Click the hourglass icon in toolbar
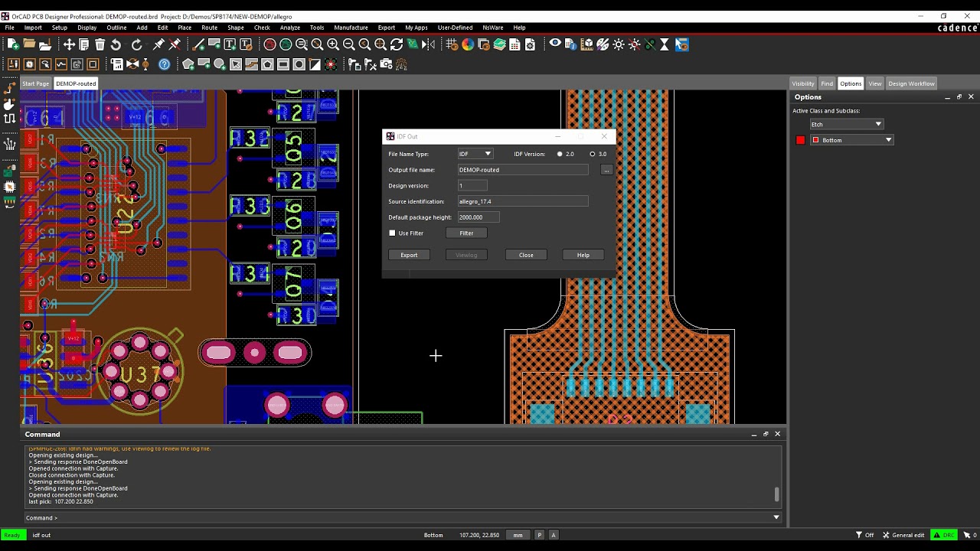This screenshot has width=980, height=551. point(665,45)
